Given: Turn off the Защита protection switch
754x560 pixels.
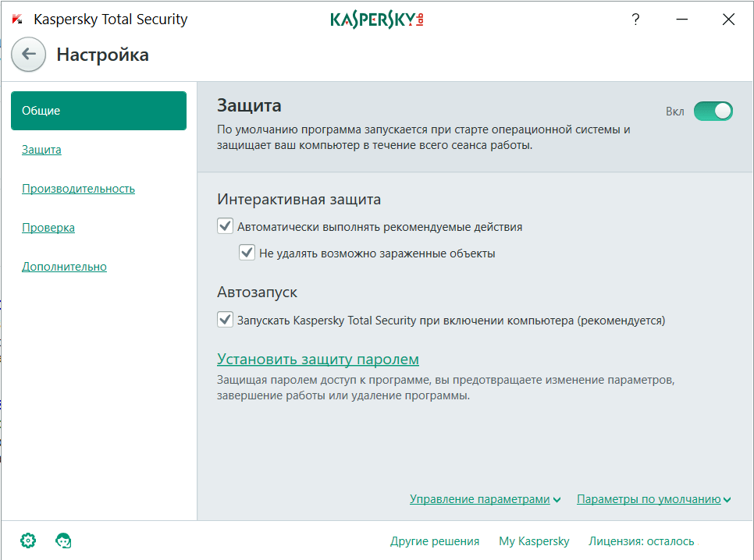Looking at the screenshot, I should [x=713, y=111].
